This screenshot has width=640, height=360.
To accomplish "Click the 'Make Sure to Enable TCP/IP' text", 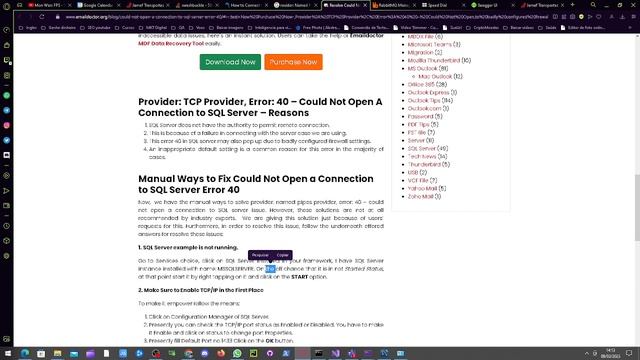I will pos(201,290).
